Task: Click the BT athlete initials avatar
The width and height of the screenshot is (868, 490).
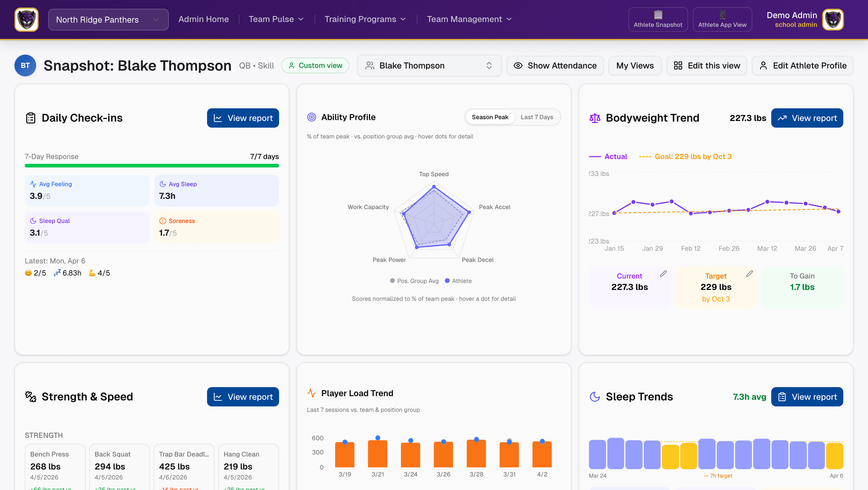Action: (25, 65)
